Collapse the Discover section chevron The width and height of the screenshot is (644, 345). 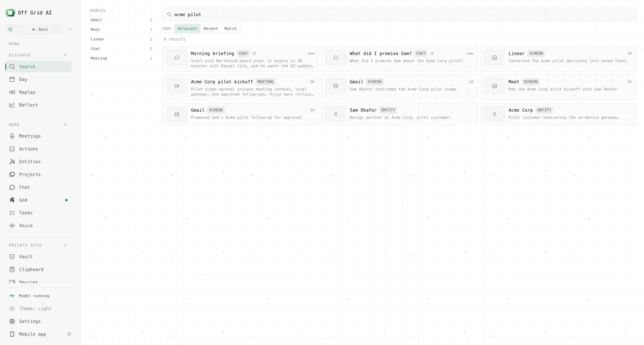65,55
